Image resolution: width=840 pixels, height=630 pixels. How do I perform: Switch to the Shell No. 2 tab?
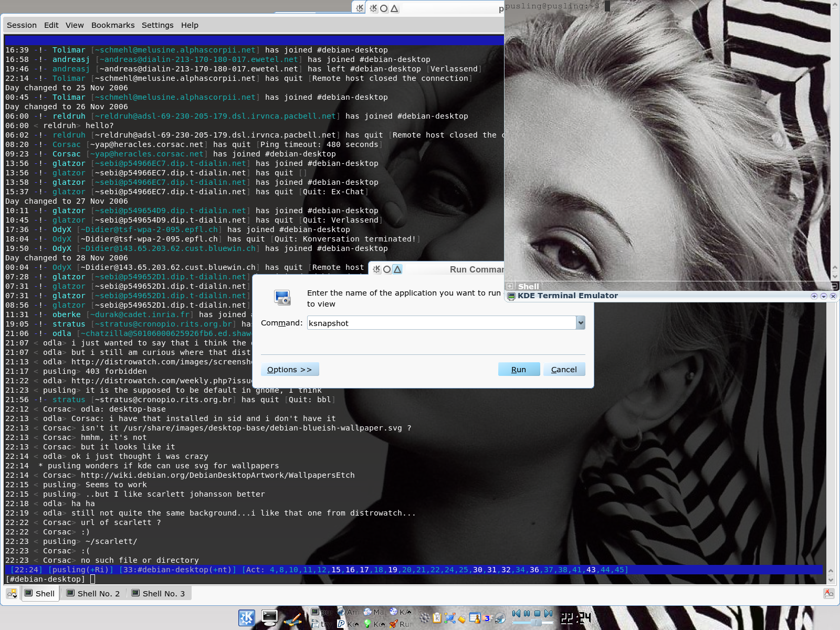coord(93,593)
